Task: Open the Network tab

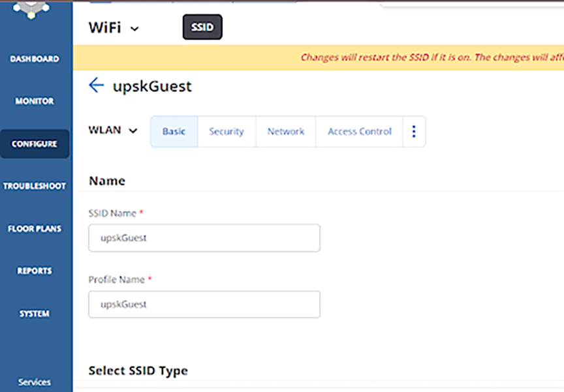Action: pyautogui.click(x=286, y=130)
